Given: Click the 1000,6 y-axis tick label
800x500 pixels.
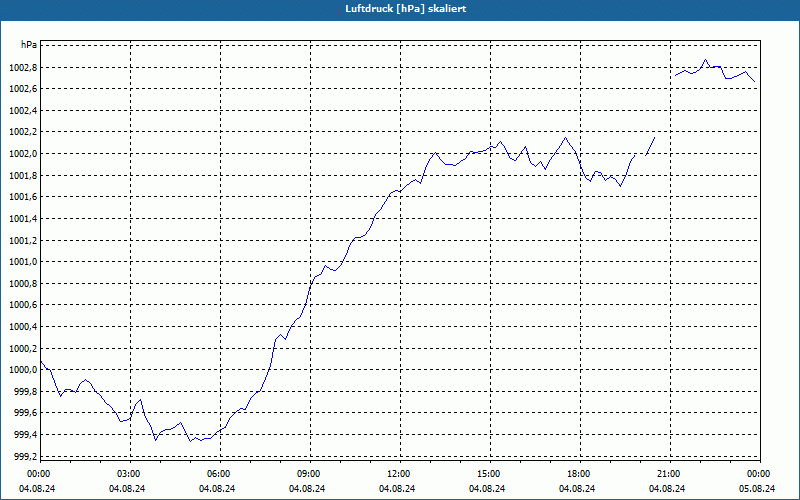Looking at the screenshot, I should tap(23, 305).
